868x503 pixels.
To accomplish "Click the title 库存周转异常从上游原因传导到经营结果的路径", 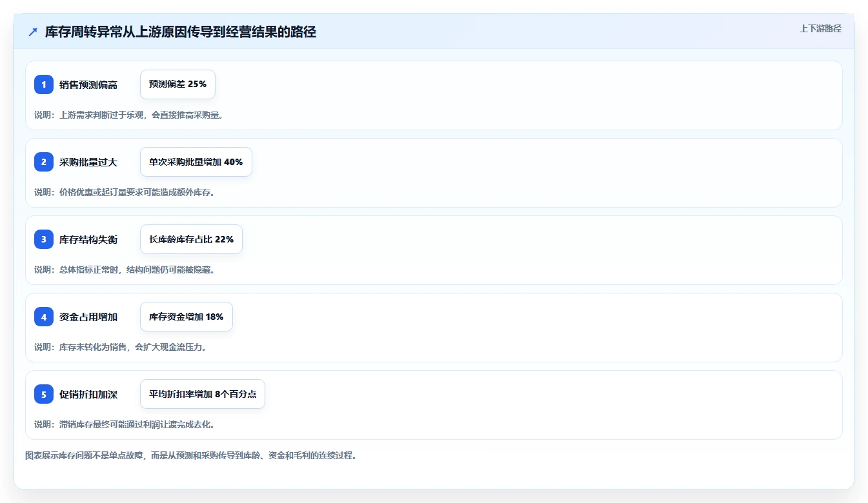I will [181, 32].
